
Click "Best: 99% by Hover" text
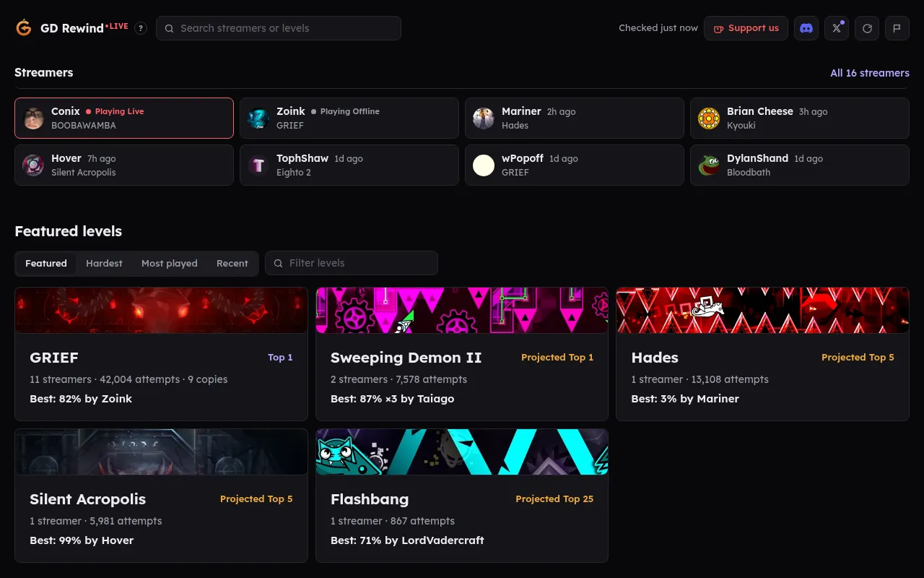click(x=82, y=540)
